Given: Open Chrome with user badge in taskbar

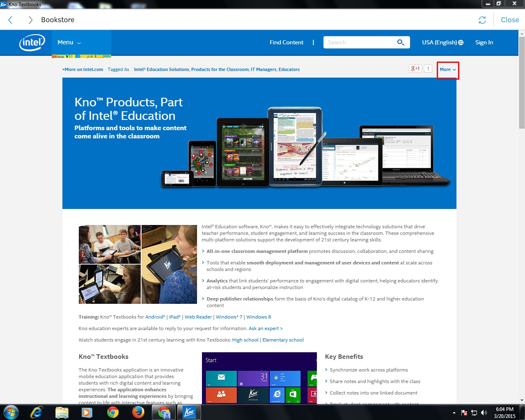Looking at the screenshot, I should [164, 412].
